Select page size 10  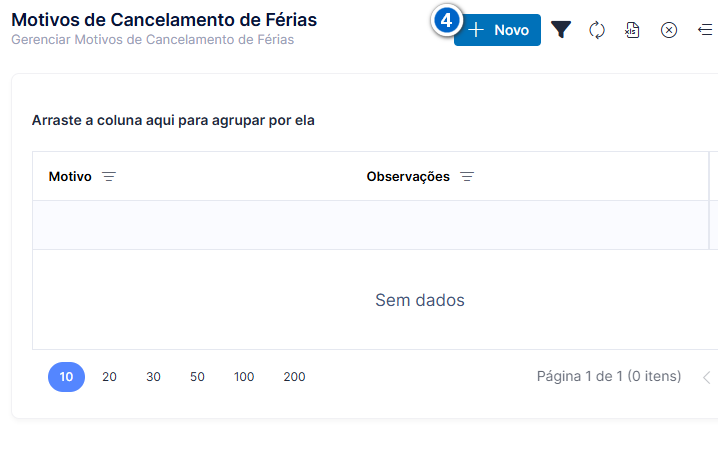pos(66,377)
